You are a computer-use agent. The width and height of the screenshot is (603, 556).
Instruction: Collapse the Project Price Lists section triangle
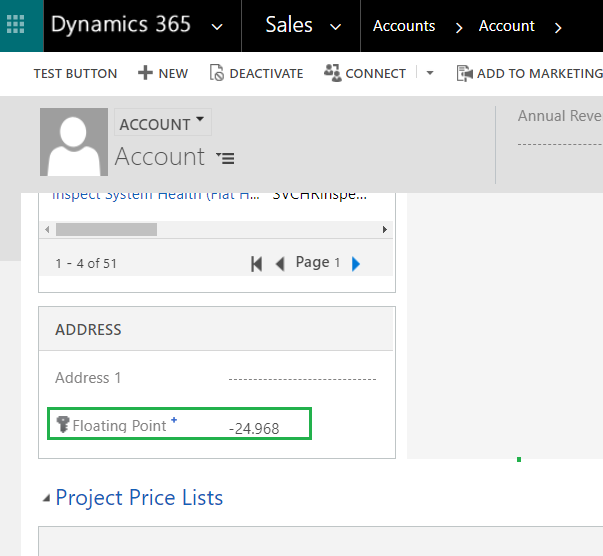point(47,498)
